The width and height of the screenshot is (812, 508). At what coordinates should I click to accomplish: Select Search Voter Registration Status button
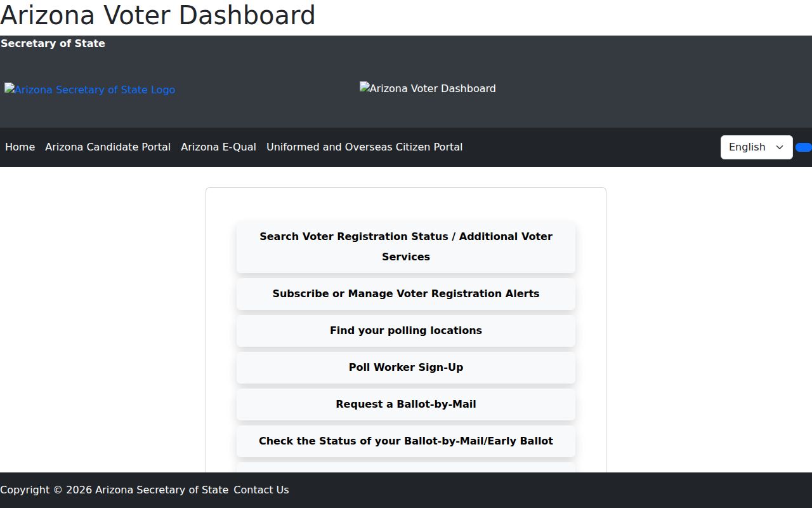point(406,246)
